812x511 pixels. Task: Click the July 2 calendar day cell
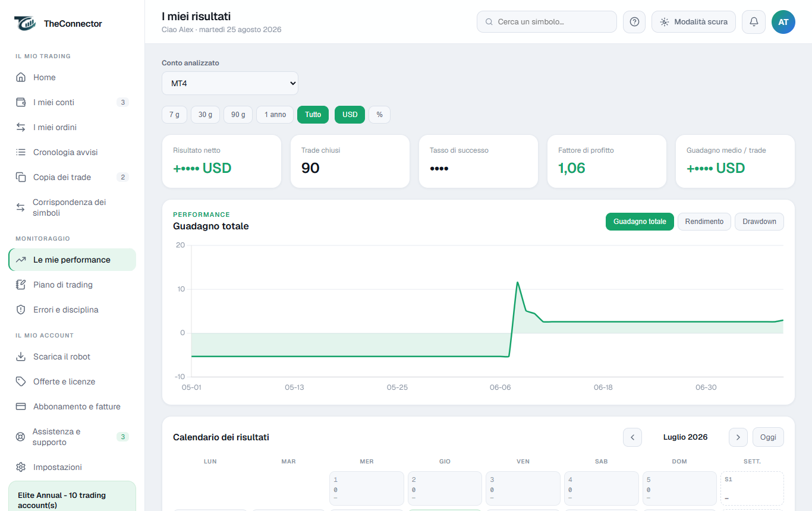pyautogui.click(x=445, y=488)
